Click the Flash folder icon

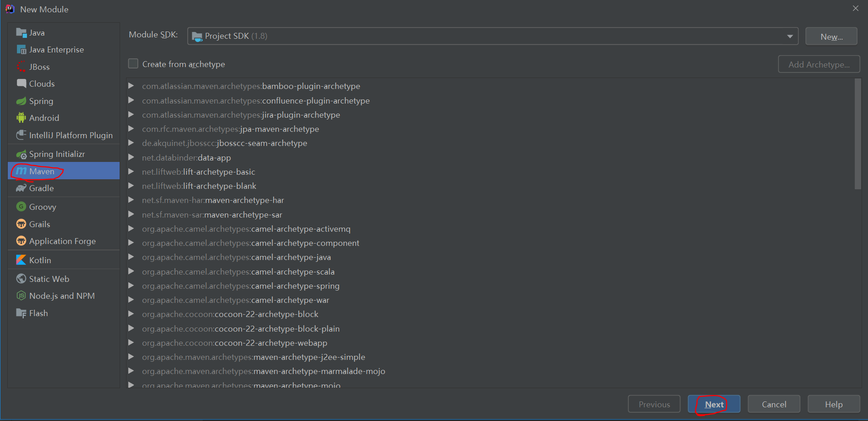21,313
